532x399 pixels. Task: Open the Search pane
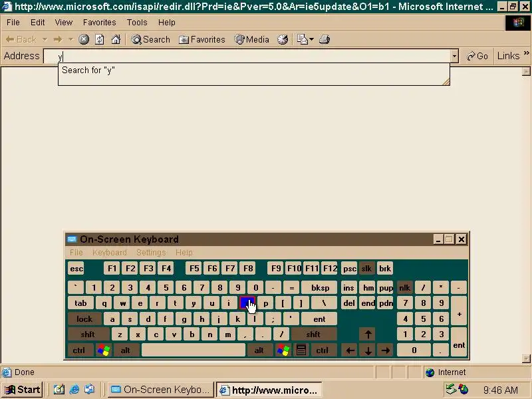click(x=151, y=39)
